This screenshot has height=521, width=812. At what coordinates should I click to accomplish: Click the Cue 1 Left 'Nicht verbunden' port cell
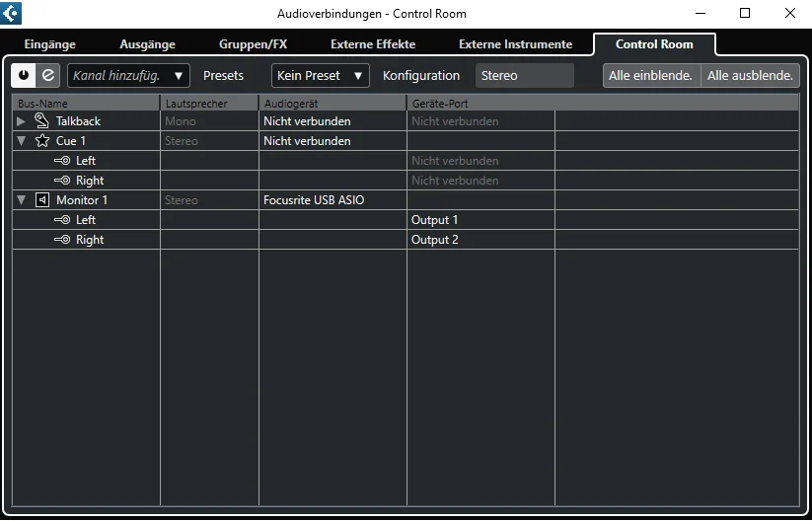click(480, 161)
